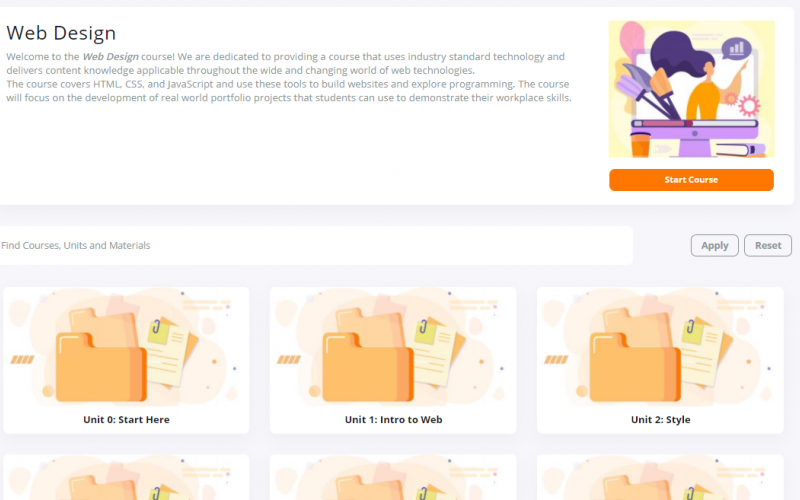The height and width of the screenshot is (500, 800).
Task: Click the chart speech bubble in course illustration
Action: click(x=736, y=48)
